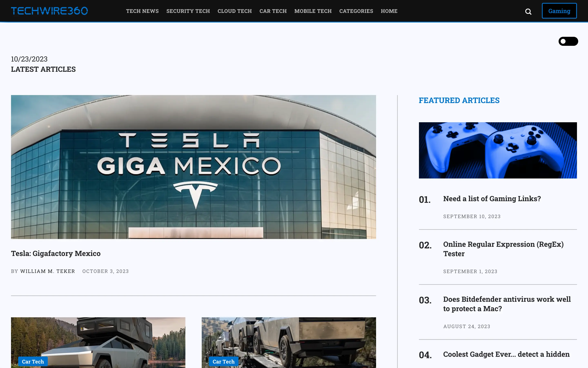Open the blue game controllers featured image
Screen dimensions: 588x368
pos(498,150)
